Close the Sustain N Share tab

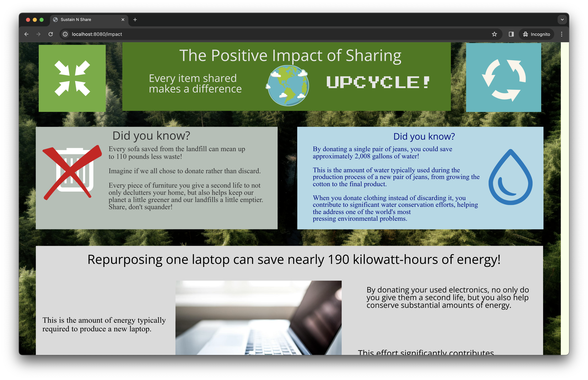pyautogui.click(x=123, y=20)
